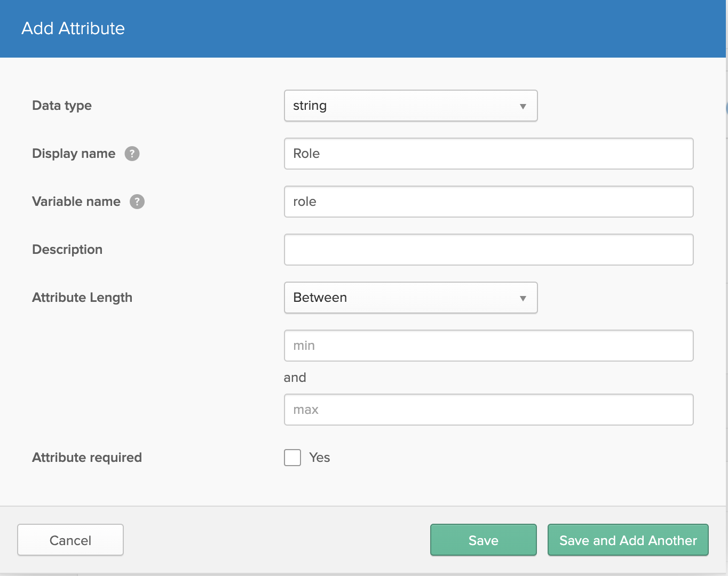Click the Attribute required label
Image resolution: width=728 pixels, height=576 pixels.
(87, 458)
